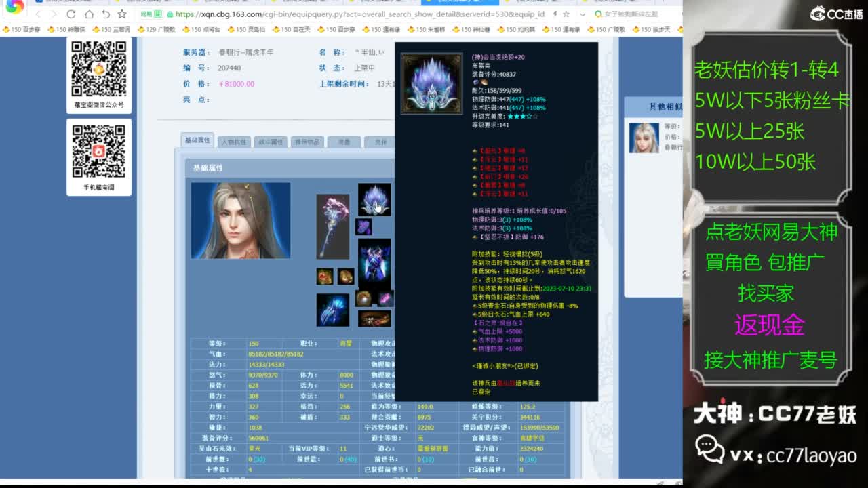The image size is (868, 488).
Task: Click the character portrait image
Action: tap(241, 220)
